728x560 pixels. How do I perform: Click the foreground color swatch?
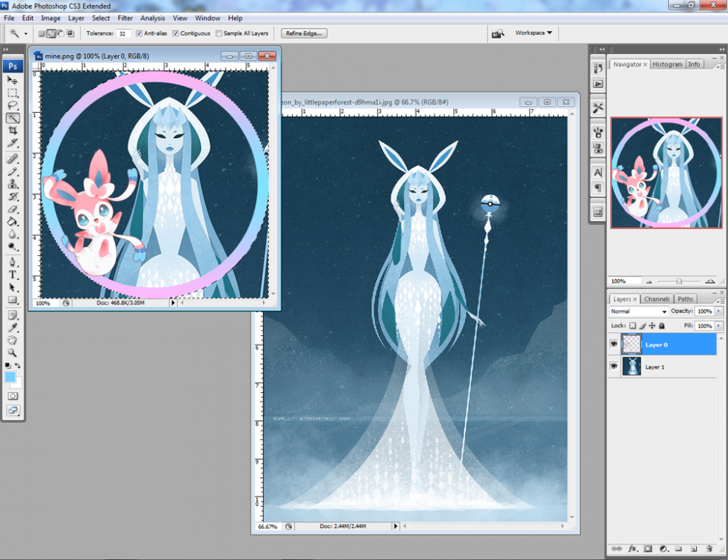(10, 377)
